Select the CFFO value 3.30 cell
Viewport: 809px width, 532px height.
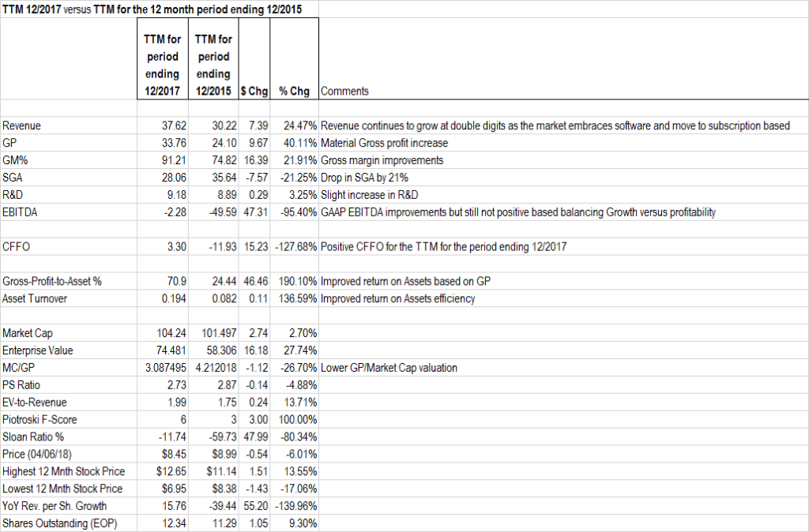coord(176,247)
